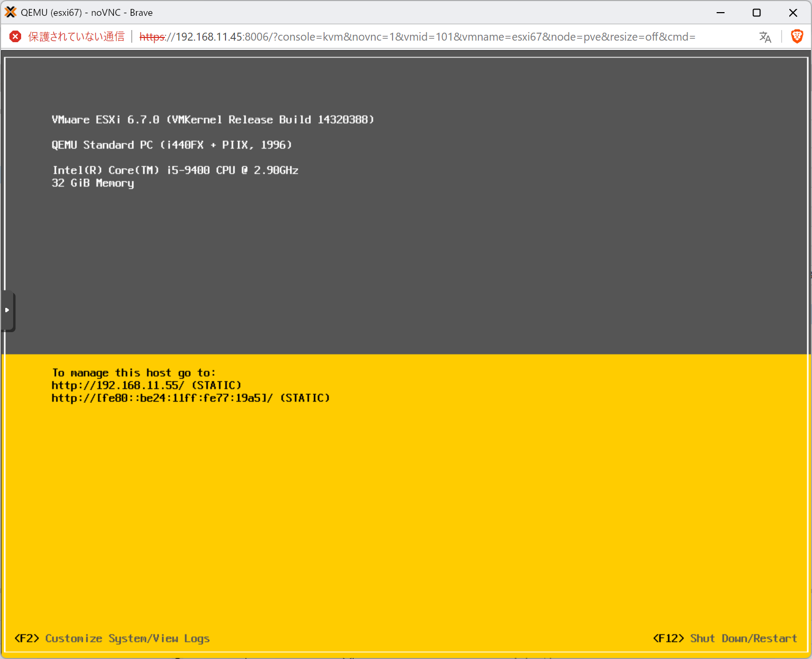Inspect the red not-secure warning icon
This screenshot has height=659, width=812.
point(15,36)
